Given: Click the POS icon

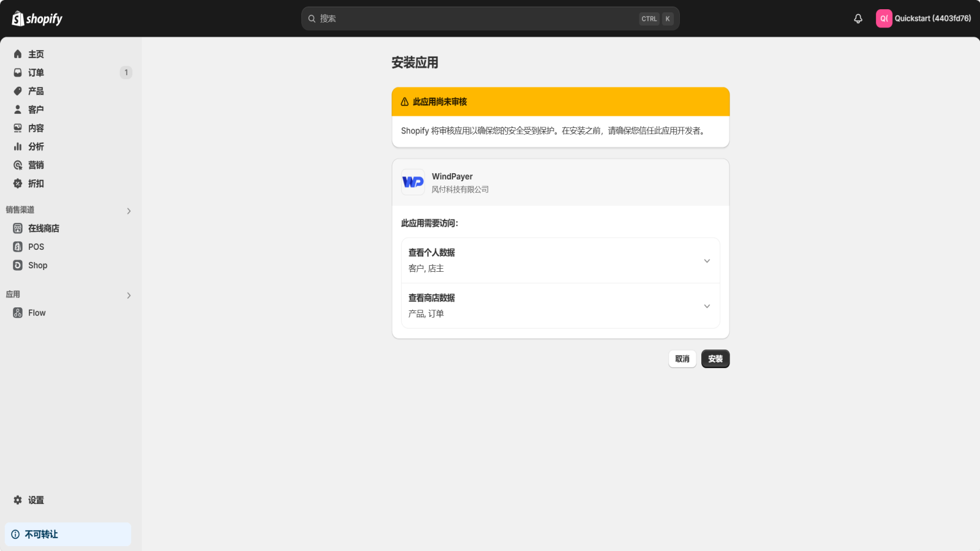Looking at the screenshot, I should (18, 246).
